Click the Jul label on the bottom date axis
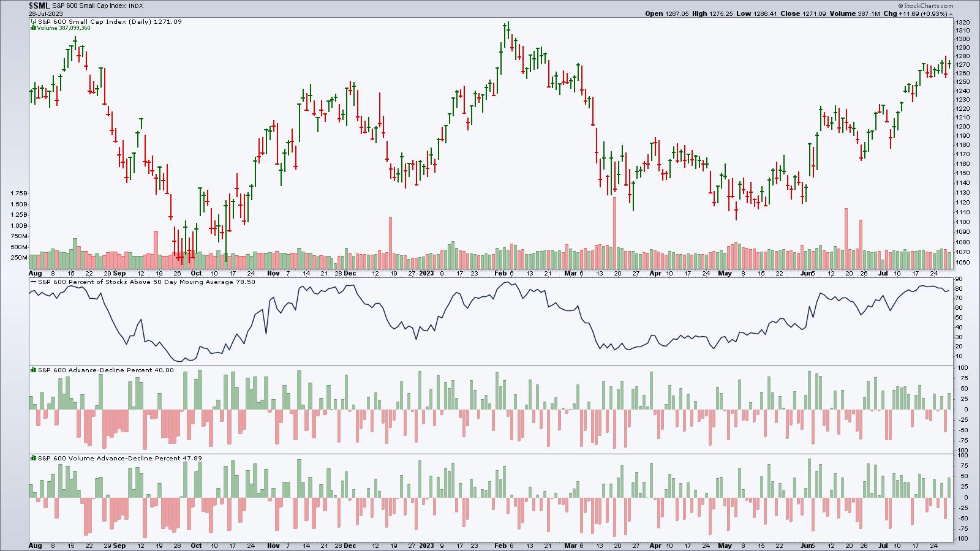This screenshot has width=980, height=551. tap(884, 545)
